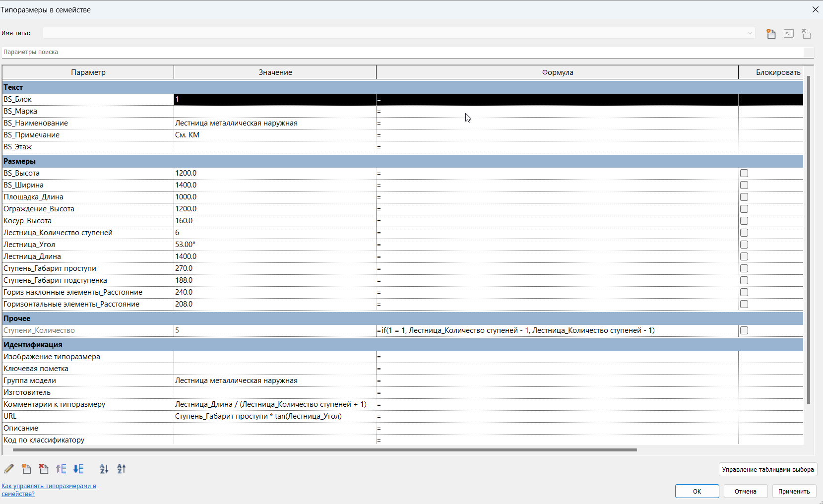This screenshot has height=504, width=823.
Task: Lock the Ограждение_Высота parameter
Action: (744, 209)
